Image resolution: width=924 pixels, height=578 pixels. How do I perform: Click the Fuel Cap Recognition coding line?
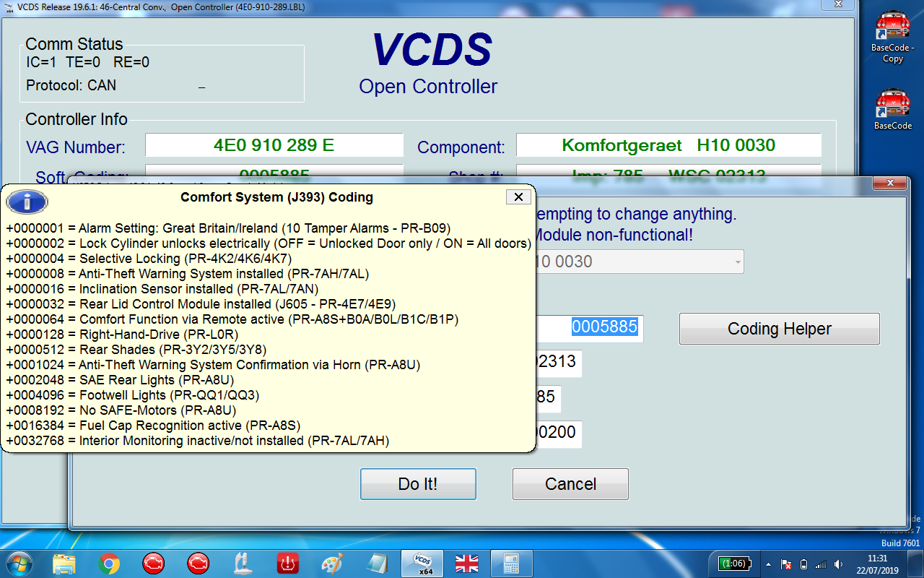click(153, 426)
